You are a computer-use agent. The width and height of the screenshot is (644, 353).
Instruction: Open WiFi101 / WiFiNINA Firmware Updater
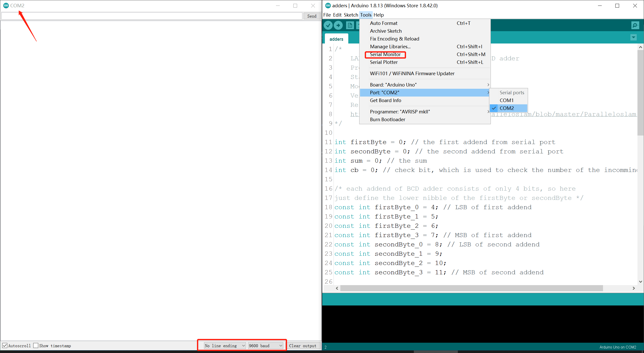click(425, 73)
